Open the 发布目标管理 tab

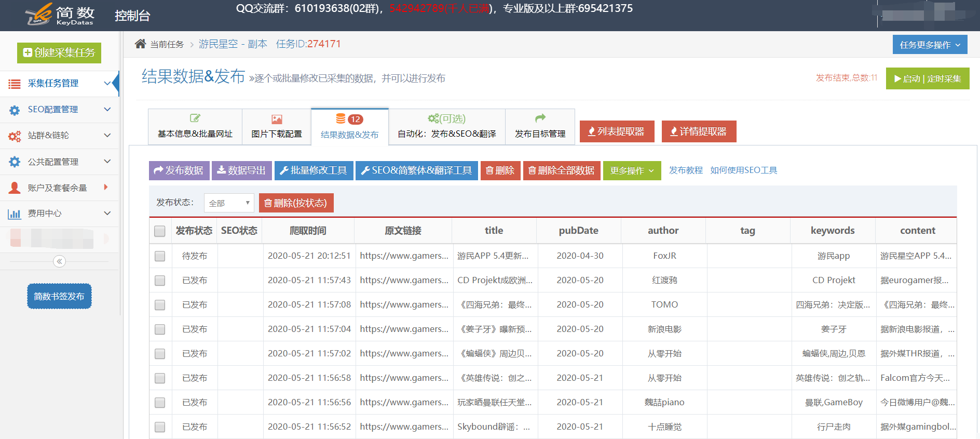pos(540,126)
